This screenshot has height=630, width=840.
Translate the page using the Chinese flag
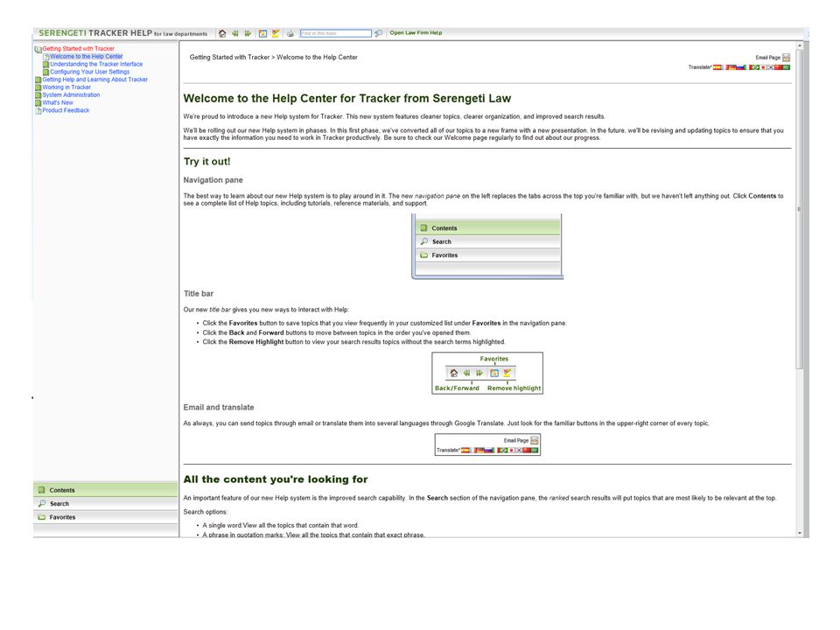779,67
